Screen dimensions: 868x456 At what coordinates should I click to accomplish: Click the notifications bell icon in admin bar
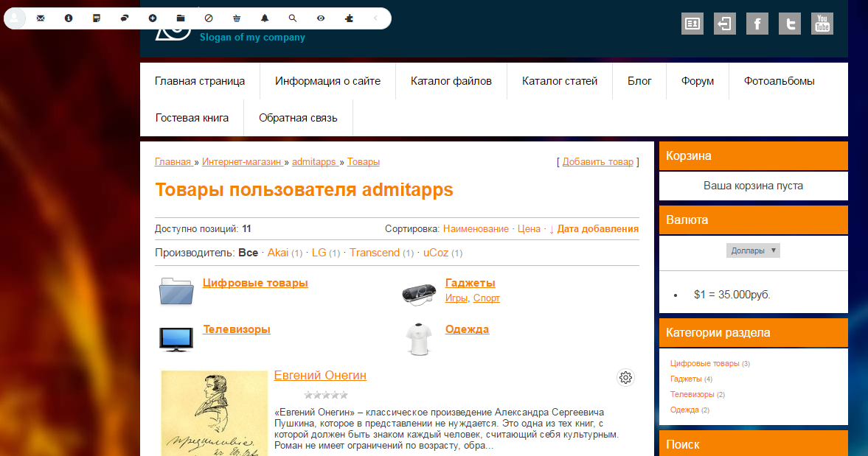point(264,18)
